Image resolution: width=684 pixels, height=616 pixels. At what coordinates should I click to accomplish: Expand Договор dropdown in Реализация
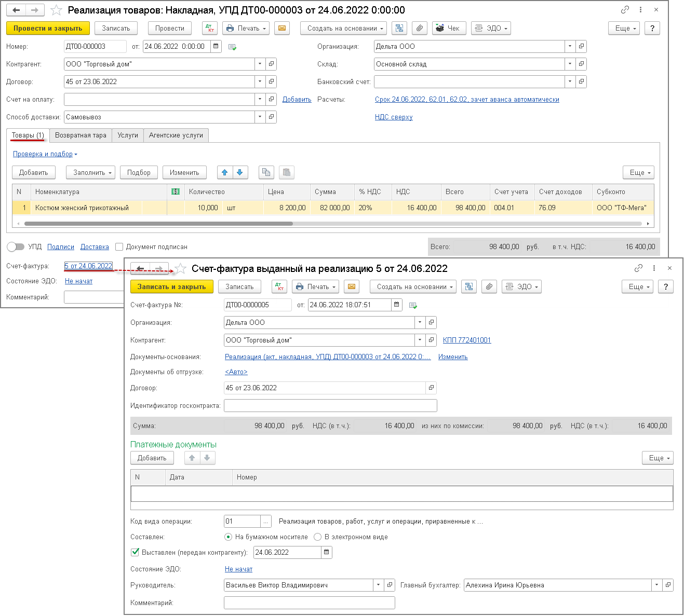point(260,81)
